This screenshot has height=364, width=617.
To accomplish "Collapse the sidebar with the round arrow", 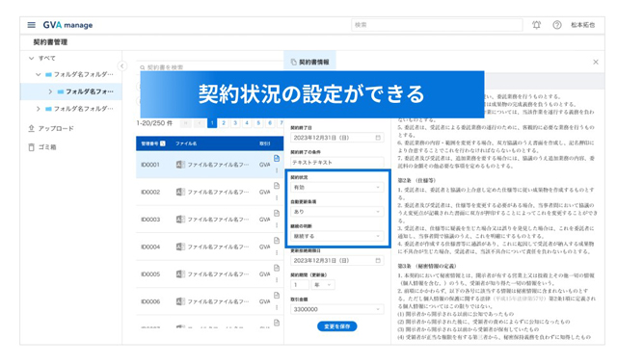I will pyautogui.click(x=122, y=66).
